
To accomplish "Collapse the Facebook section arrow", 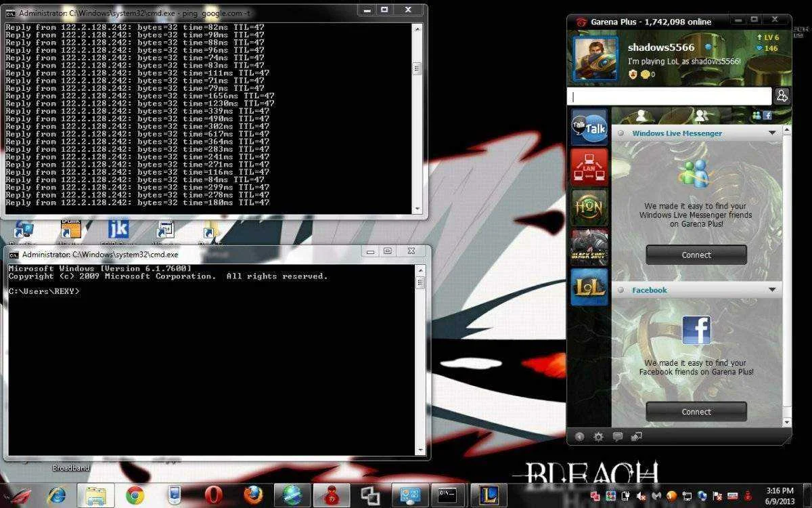I will [x=772, y=290].
